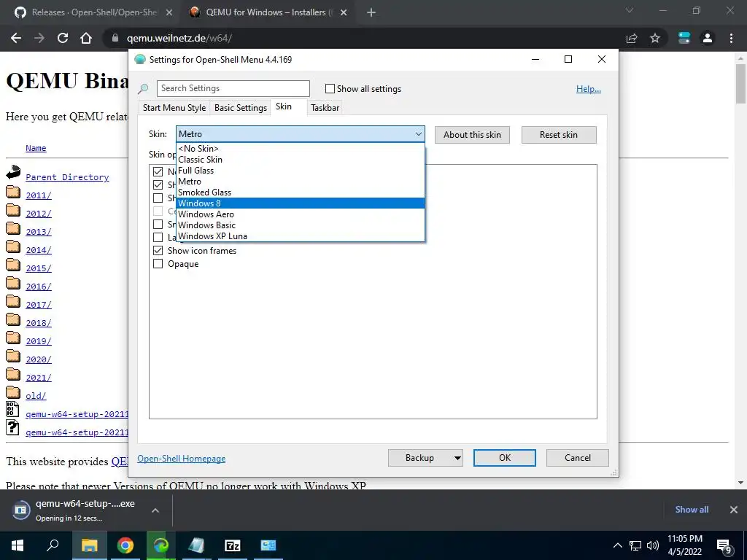
Task: Switch to Start Menu Style tab
Action: (174, 108)
